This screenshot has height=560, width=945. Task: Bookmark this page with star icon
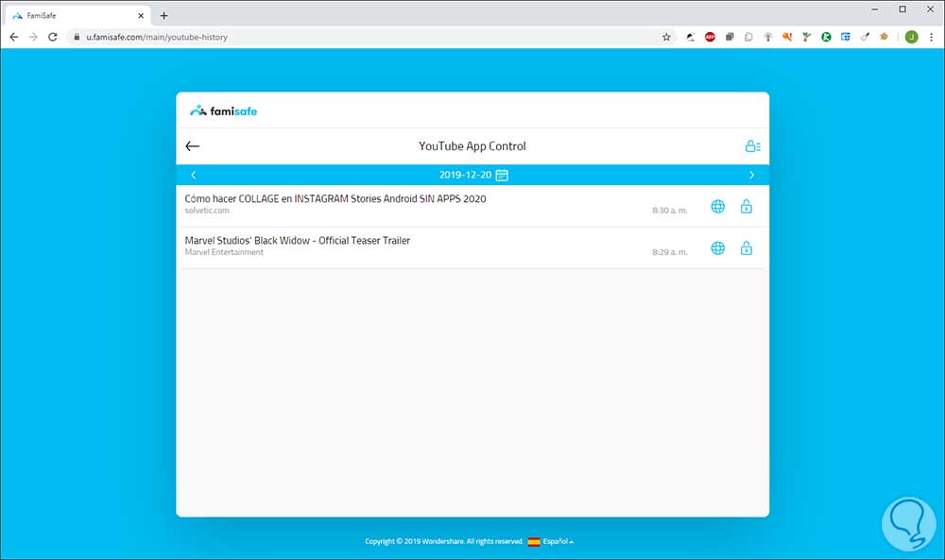tap(666, 38)
